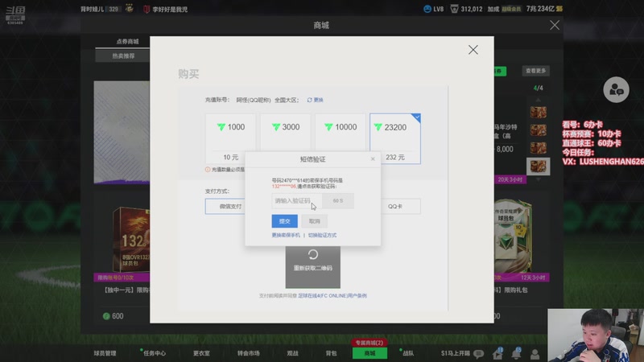Click the 查看更多 button
This screenshot has height=362, width=644.
tap(535, 71)
